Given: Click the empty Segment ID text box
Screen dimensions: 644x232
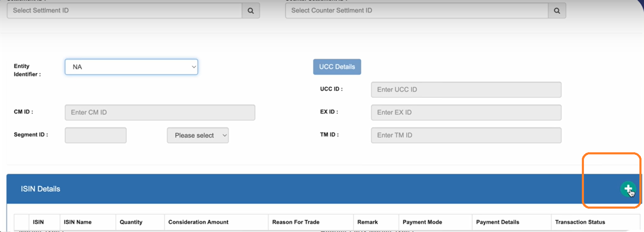Looking at the screenshot, I should [96, 136].
